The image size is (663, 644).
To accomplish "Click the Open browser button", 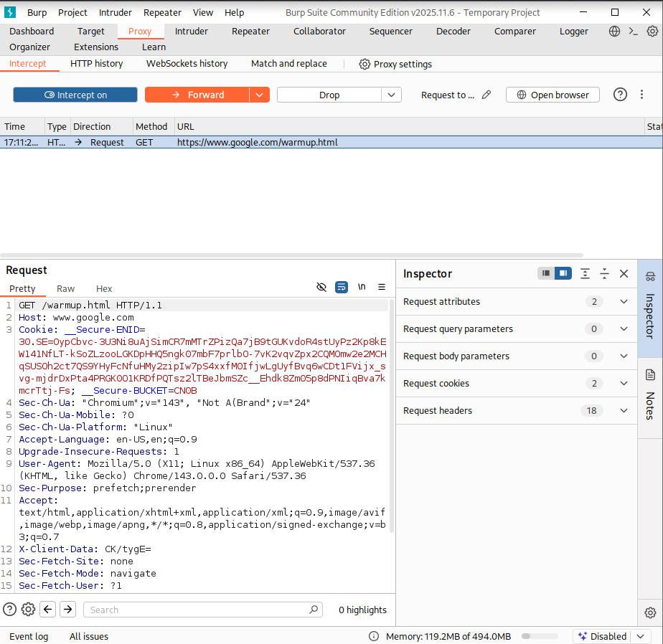I will point(552,94).
